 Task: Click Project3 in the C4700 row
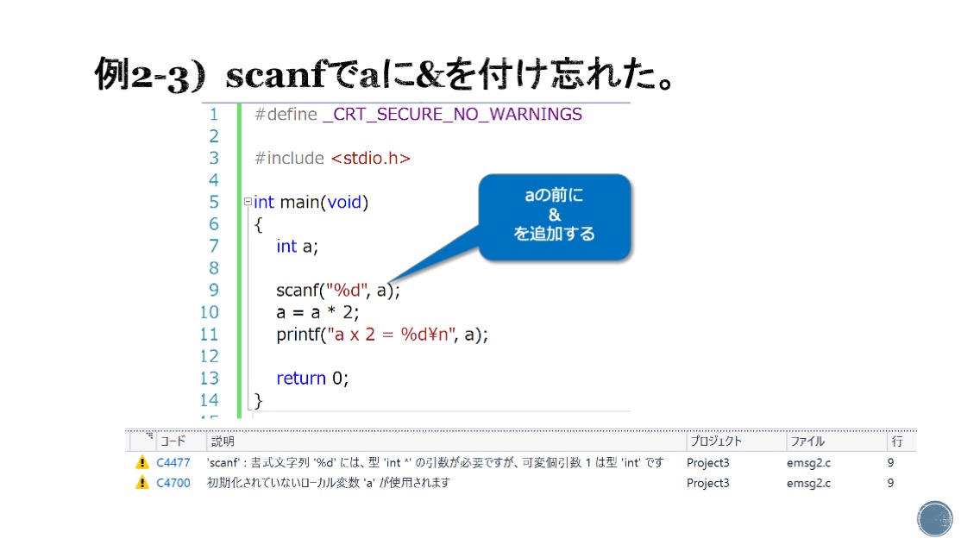[x=707, y=483]
